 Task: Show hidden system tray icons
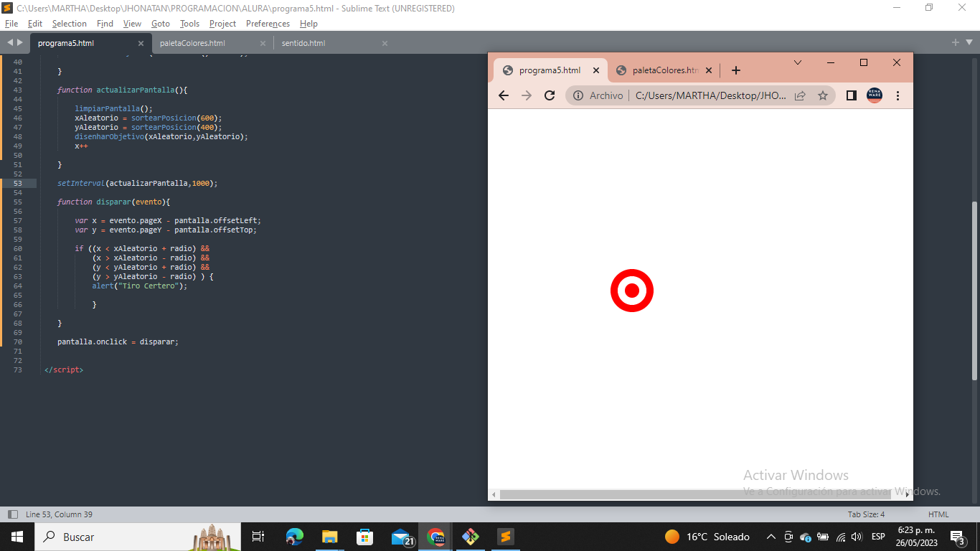(x=771, y=537)
